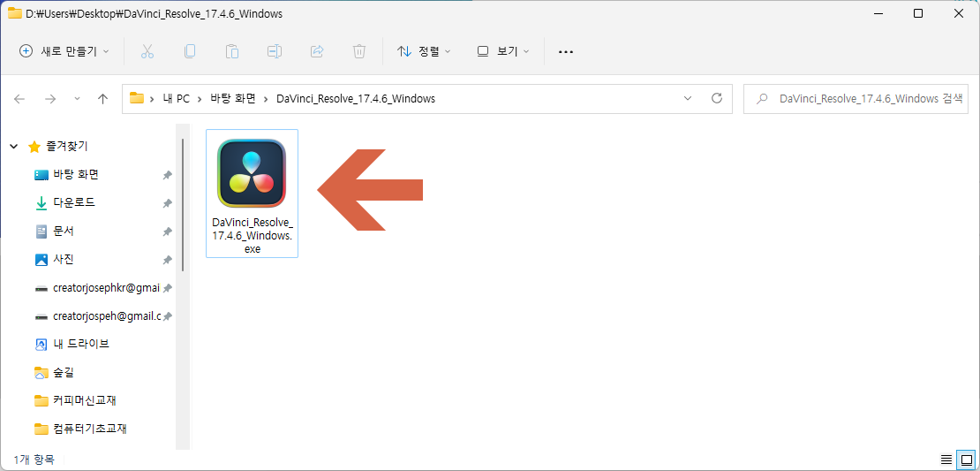Click 내 PC in the address breadcrumb
This screenshot has width=980, height=471.
[x=176, y=99]
